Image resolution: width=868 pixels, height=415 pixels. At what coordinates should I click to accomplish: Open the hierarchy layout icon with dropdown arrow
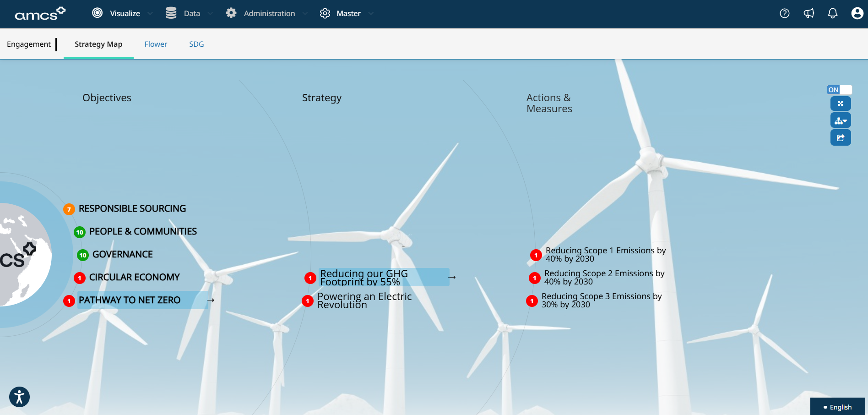coord(841,120)
